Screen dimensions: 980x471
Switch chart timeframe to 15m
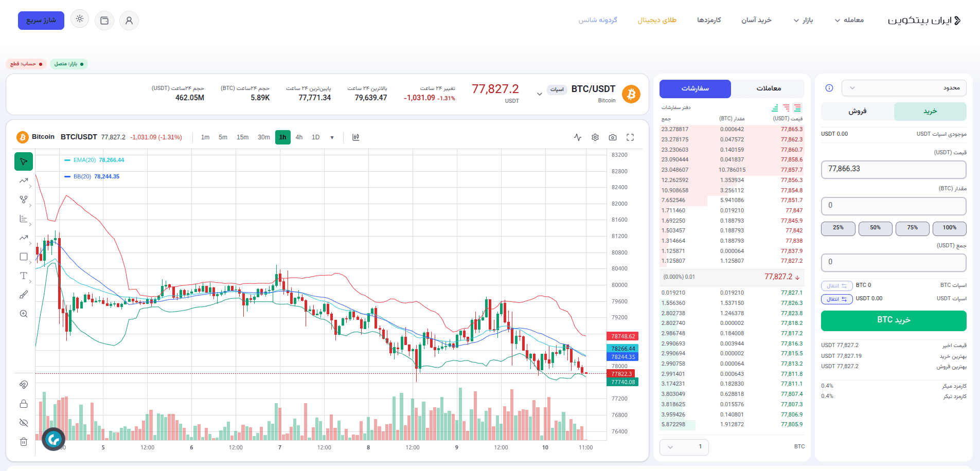pyautogui.click(x=242, y=137)
